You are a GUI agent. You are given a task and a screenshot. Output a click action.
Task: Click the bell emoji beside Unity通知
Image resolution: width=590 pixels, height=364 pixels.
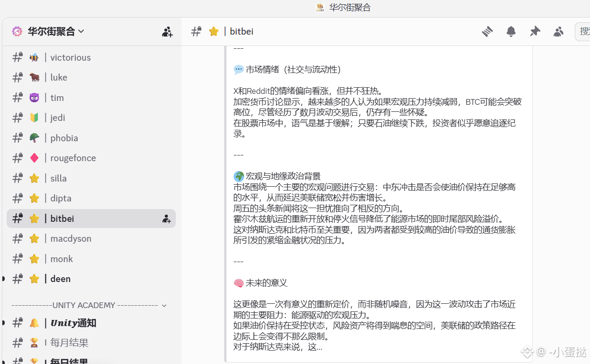(x=34, y=323)
